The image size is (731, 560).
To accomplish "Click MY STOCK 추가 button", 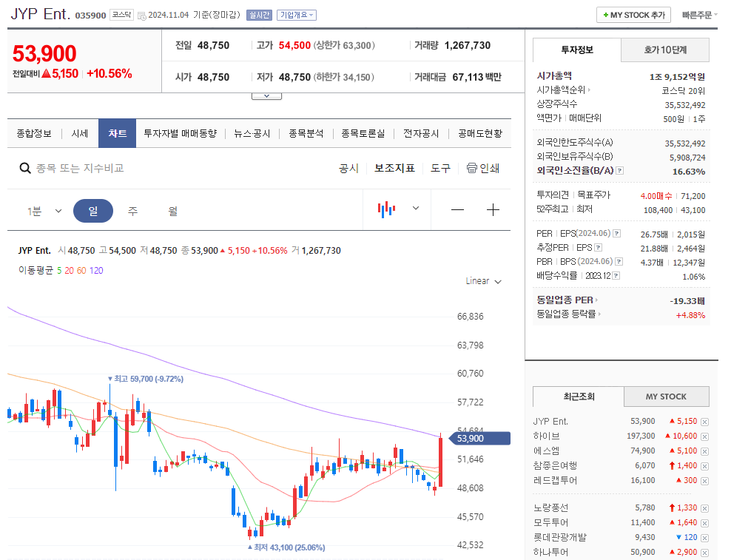I will tap(633, 15).
